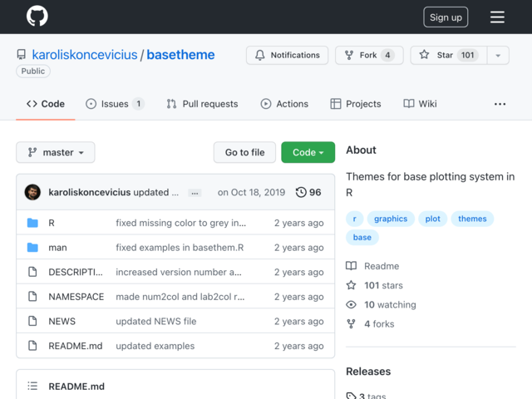Screen dimensions: 532x399
Task: Click the history clock icon next to 96
Action: pos(301,192)
